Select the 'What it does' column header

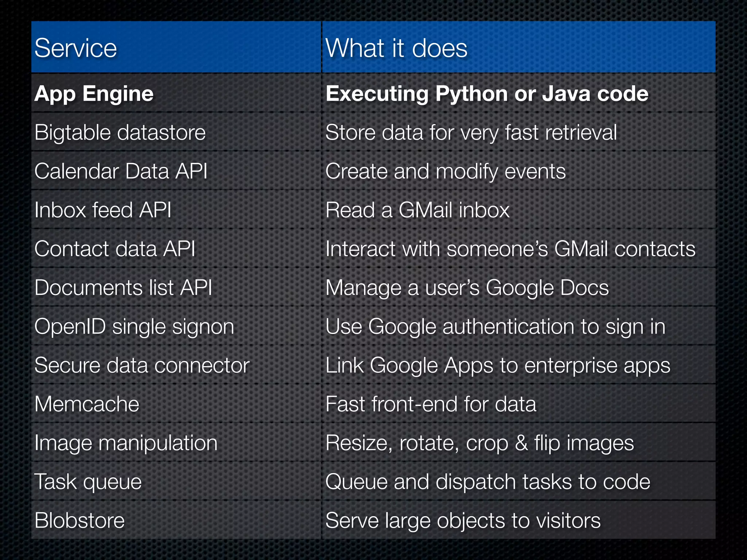coord(519,47)
